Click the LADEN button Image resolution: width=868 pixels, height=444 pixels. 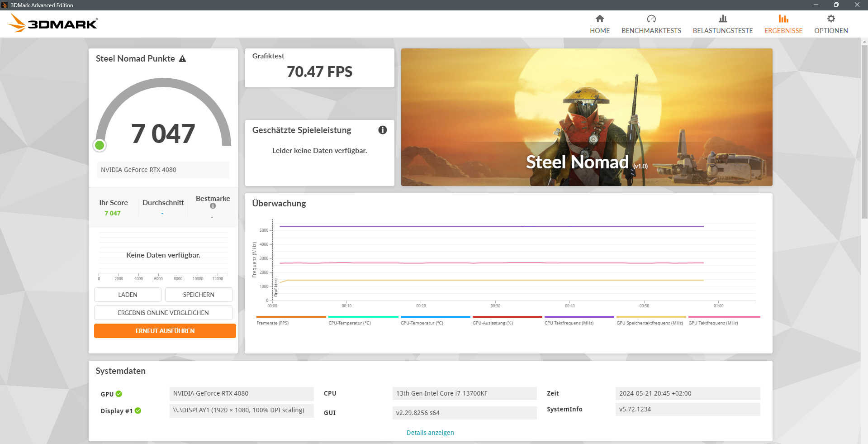(x=128, y=295)
